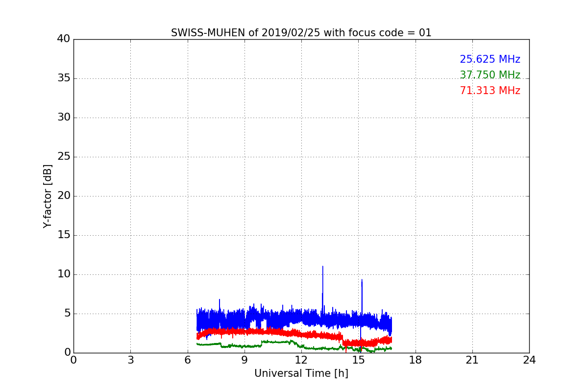588x392 pixels.
Task: Click the x-axis tick value 6
Action: [187, 360]
